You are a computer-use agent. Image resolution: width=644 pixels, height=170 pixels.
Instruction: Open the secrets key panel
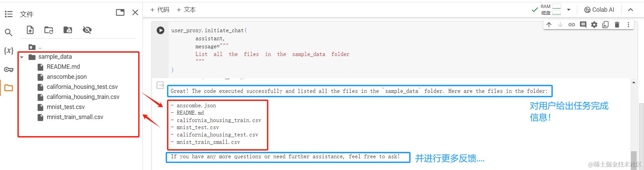click(9, 69)
